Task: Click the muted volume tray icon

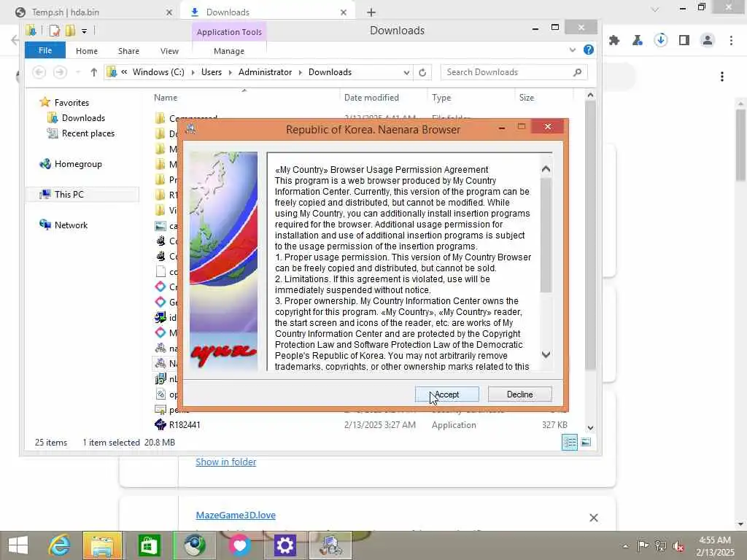Action: tap(678, 545)
